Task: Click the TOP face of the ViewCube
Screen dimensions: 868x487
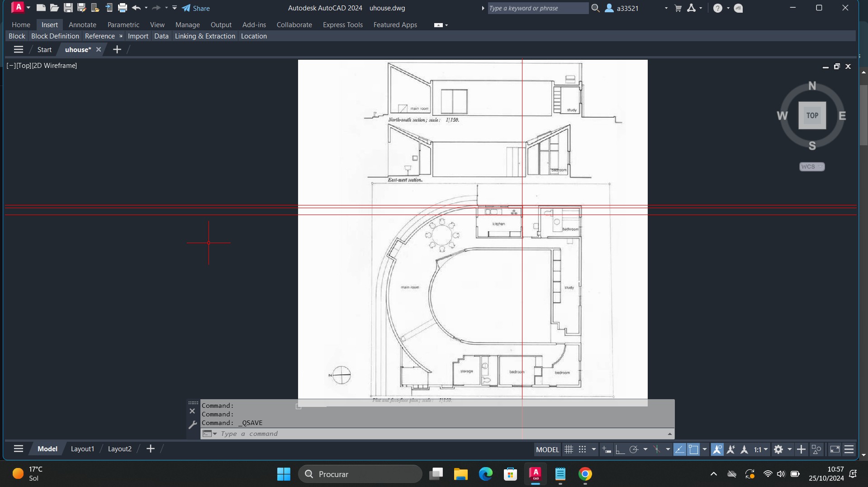Action: pos(812,115)
